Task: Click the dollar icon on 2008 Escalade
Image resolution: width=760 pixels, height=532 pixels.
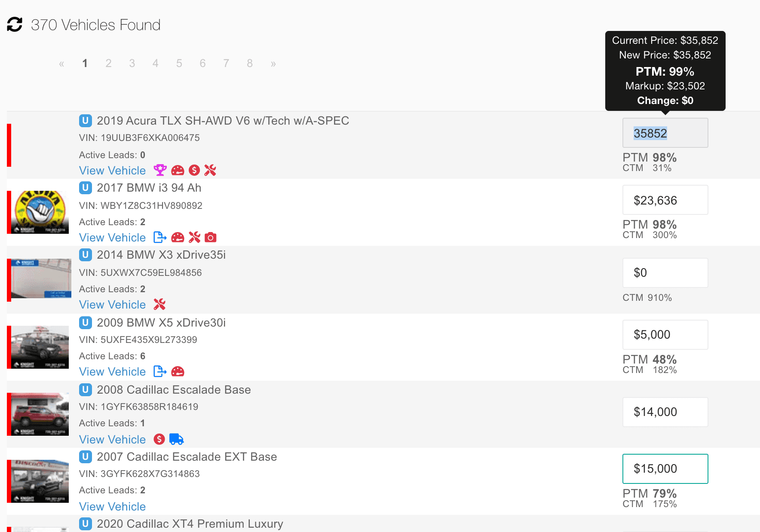Action: (x=159, y=439)
